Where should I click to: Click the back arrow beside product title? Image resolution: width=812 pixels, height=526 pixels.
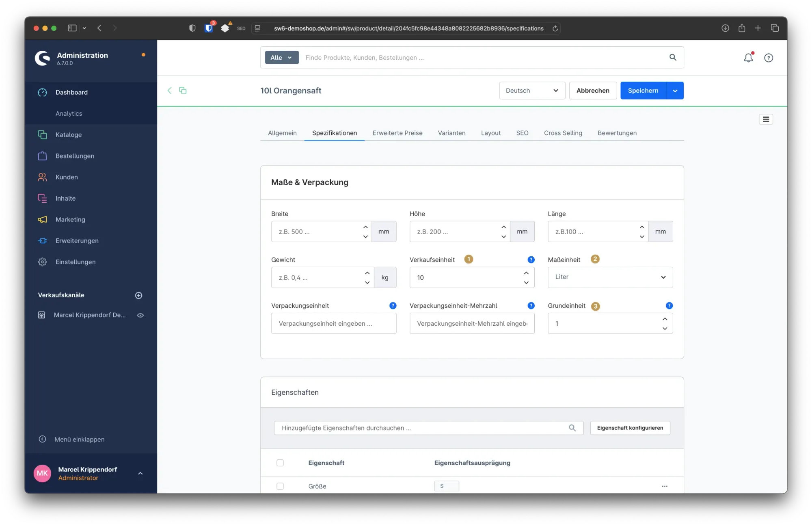[x=170, y=90]
